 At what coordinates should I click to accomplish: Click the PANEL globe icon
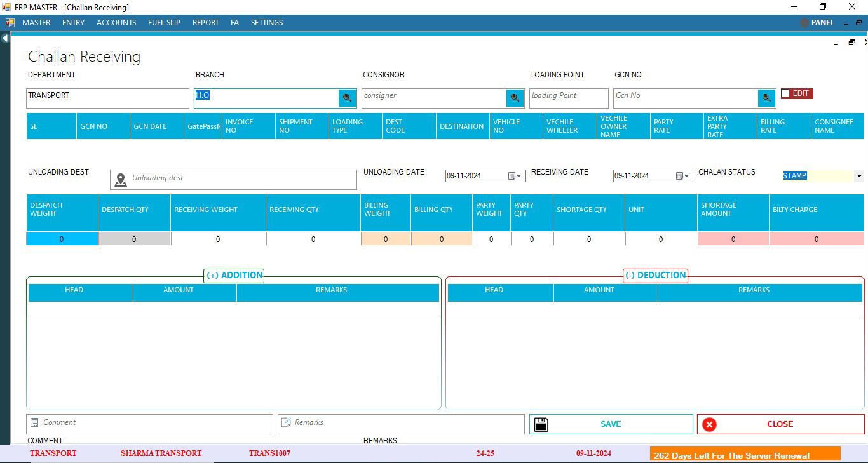804,23
